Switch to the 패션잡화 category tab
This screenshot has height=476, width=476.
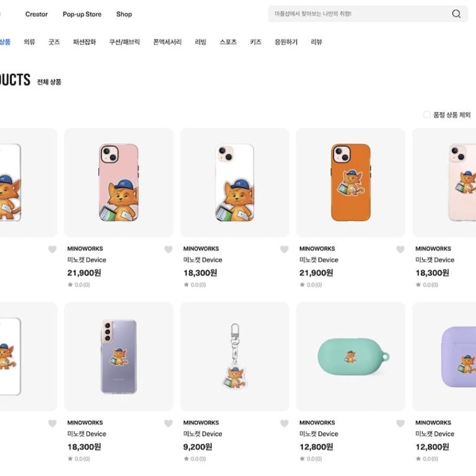tap(84, 42)
